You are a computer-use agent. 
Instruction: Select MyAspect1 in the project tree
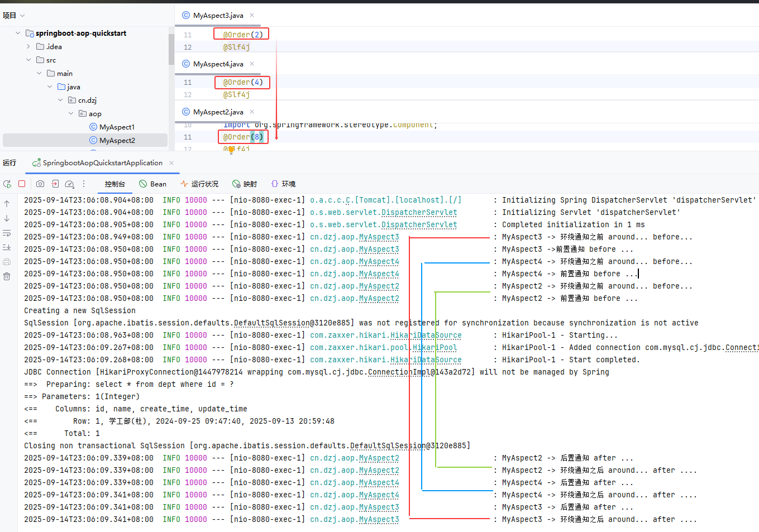[x=117, y=127]
